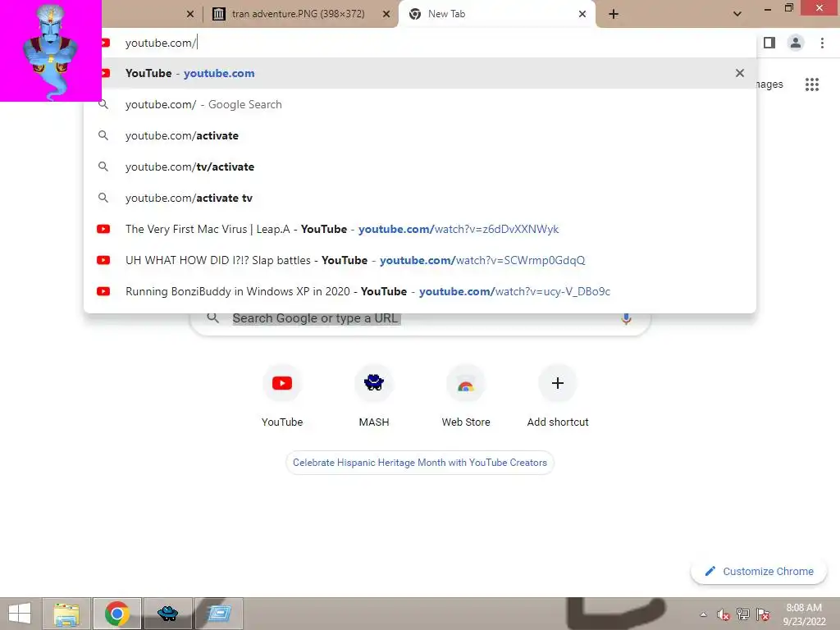Click the taskbar clock showing 8:08 AM
The width and height of the screenshot is (840, 630).
click(x=804, y=614)
